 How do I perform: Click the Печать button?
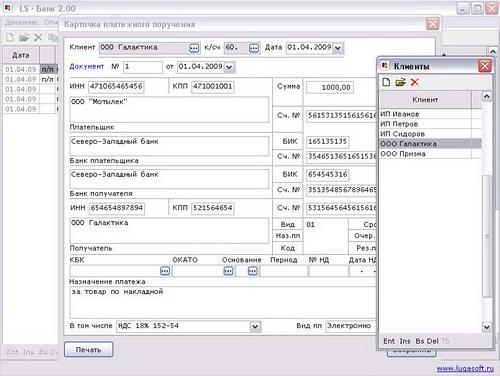88,350
